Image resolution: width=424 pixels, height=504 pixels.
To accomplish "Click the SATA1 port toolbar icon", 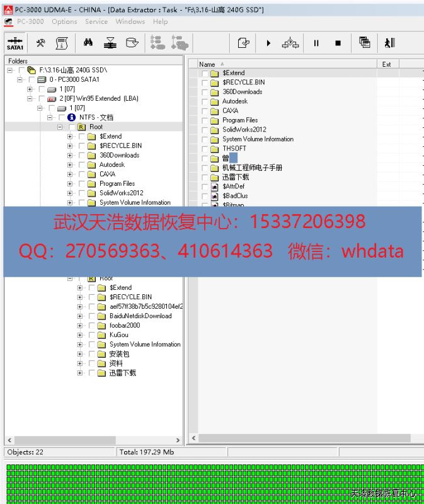I will pos(14,43).
